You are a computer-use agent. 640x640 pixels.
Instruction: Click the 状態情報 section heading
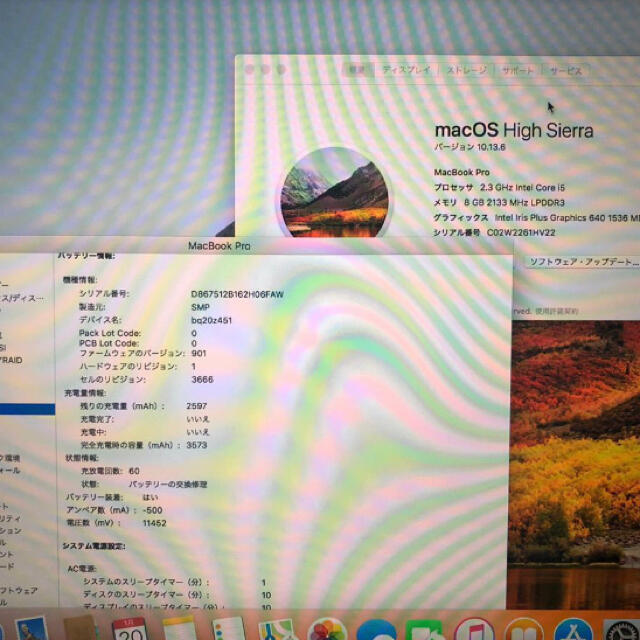point(82,458)
